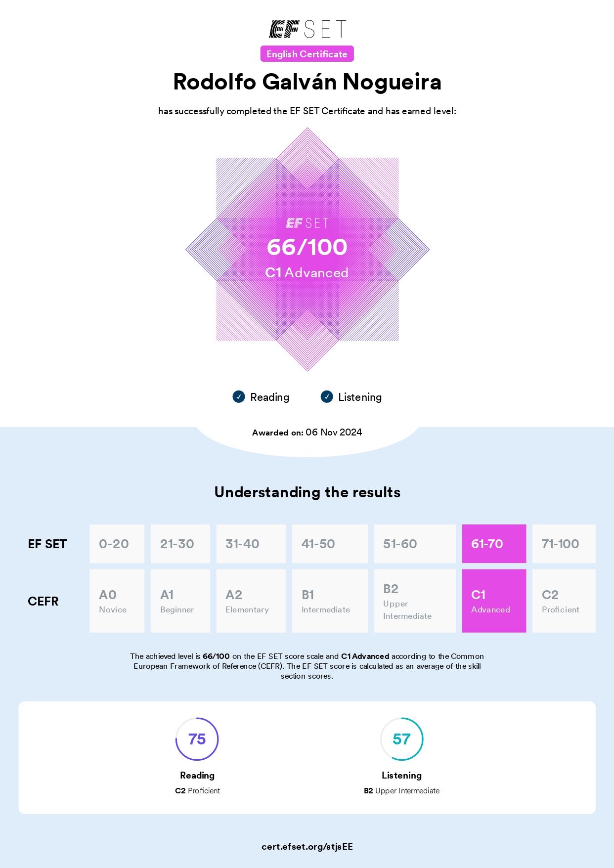Click the 0-20 score range cell

pos(117,544)
